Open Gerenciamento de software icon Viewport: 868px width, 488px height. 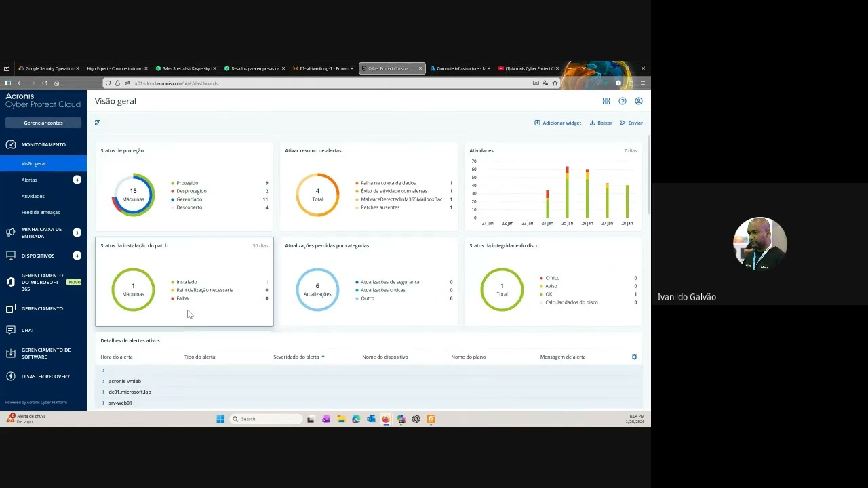pyautogui.click(x=10, y=353)
